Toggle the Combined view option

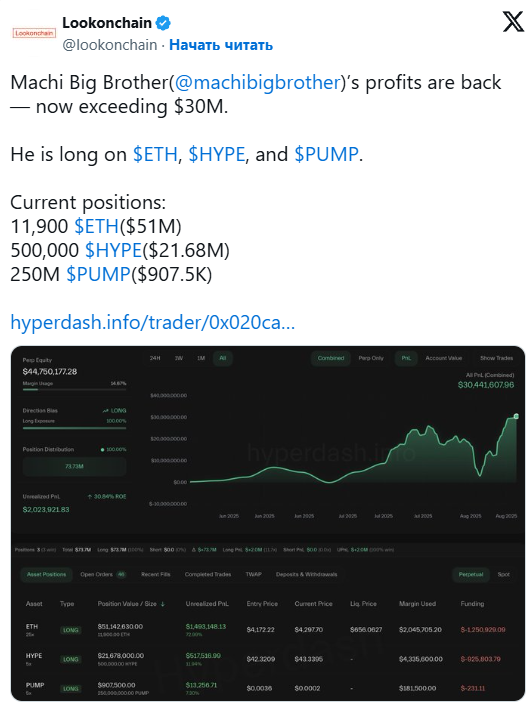click(x=331, y=358)
